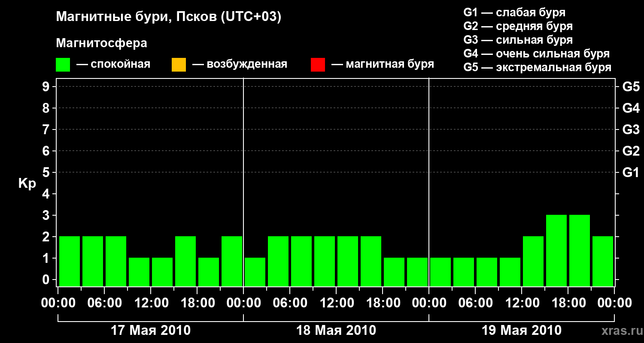Click the 'Kp' axis label
644x343 pixels.
pos(27,184)
